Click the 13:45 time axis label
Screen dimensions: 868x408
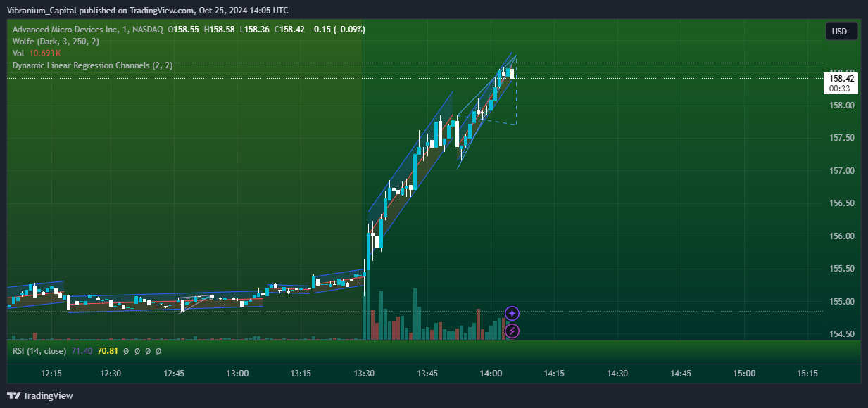427,374
